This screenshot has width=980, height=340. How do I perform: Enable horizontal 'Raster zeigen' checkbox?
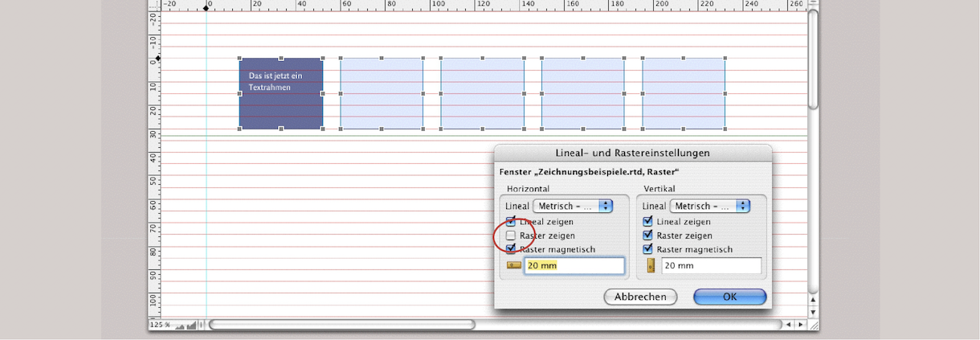tap(511, 236)
